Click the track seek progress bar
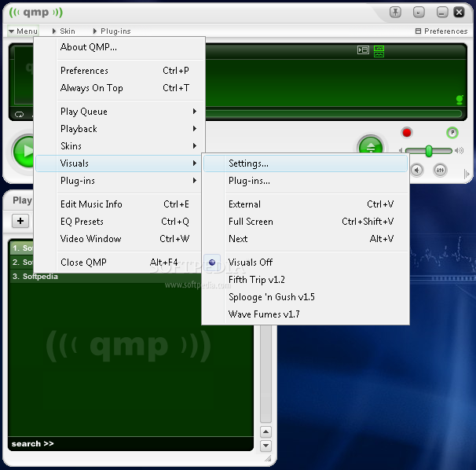The height and width of the screenshot is (470, 476). 333,114
